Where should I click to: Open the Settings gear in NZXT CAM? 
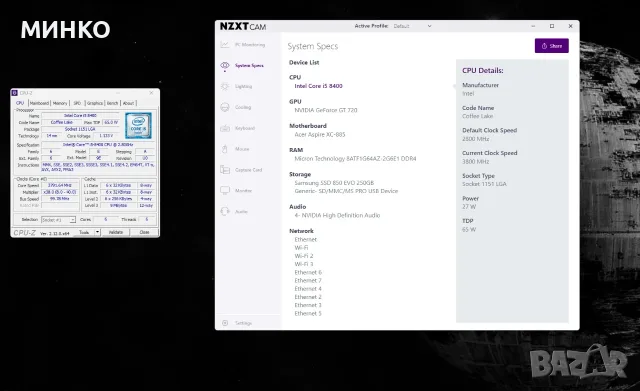(224, 323)
